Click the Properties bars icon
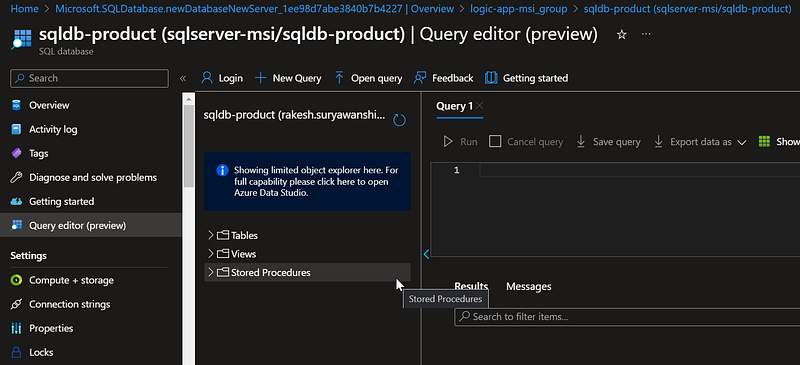Viewport: 800px width, 365px height. point(17,328)
